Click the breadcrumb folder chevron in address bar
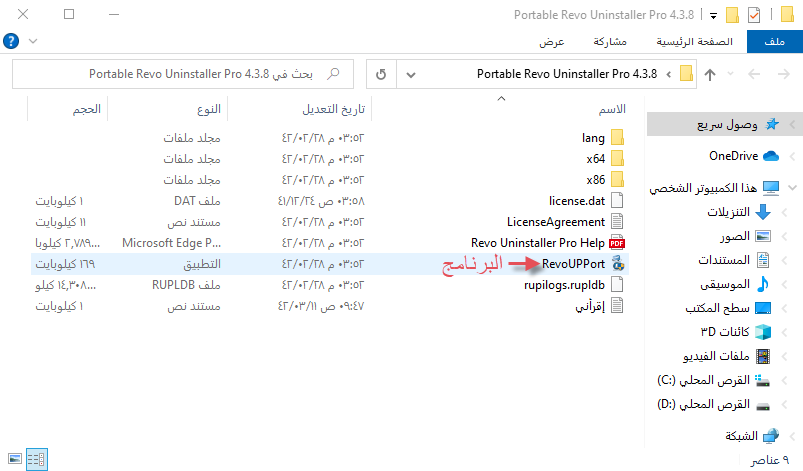 point(669,75)
